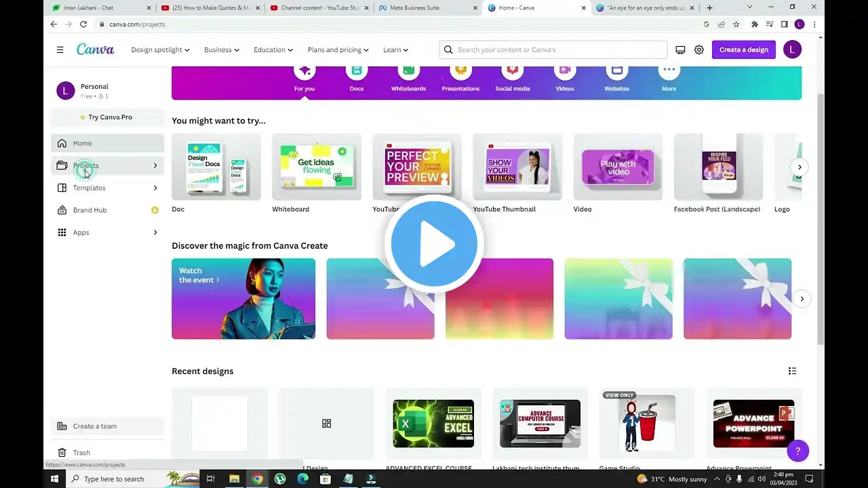Open the purple L account avatar
Screen dimensions: 868x488
pos(792,49)
